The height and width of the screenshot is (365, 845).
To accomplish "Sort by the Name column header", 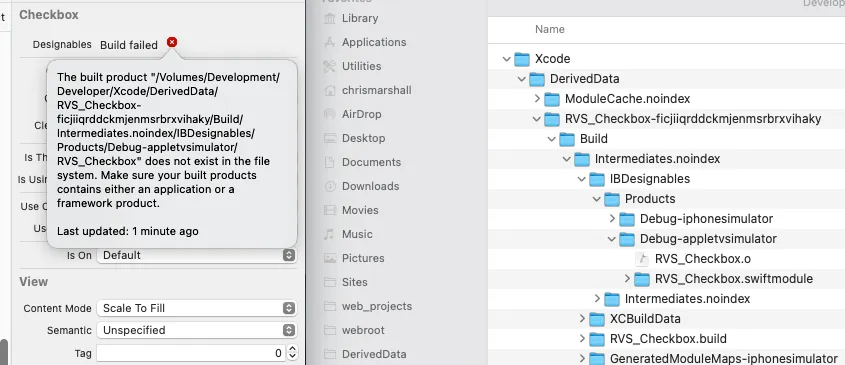I will [x=550, y=29].
